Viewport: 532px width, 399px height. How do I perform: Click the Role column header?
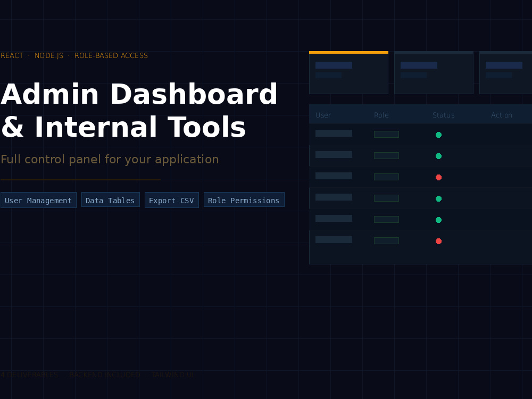pyautogui.click(x=381, y=115)
